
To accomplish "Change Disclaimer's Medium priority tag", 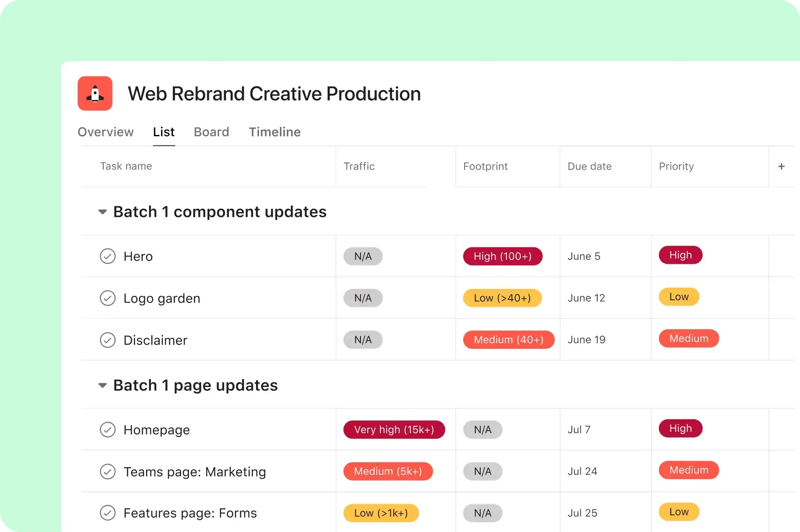I will point(689,339).
